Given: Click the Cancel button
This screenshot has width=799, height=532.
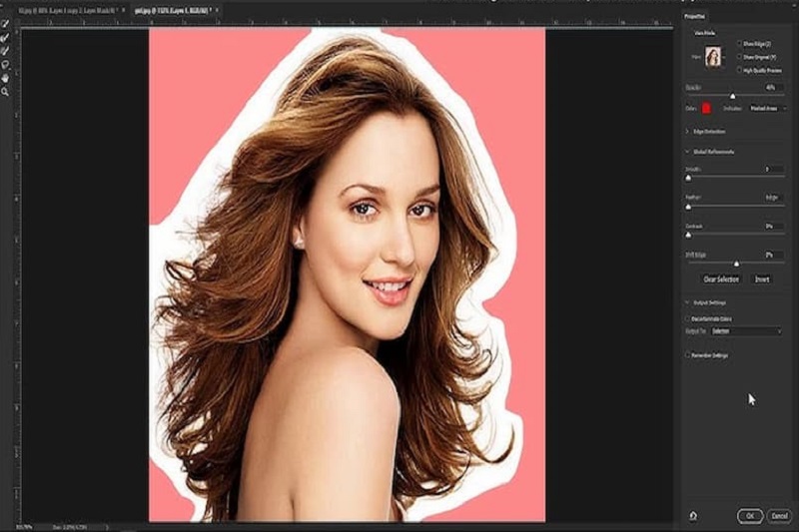Looking at the screenshot, I should (x=779, y=516).
